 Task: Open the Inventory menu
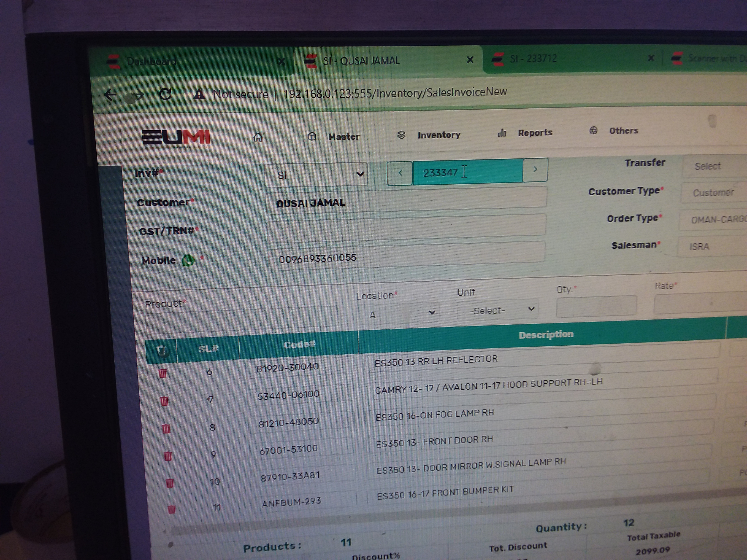coord(429,135)
